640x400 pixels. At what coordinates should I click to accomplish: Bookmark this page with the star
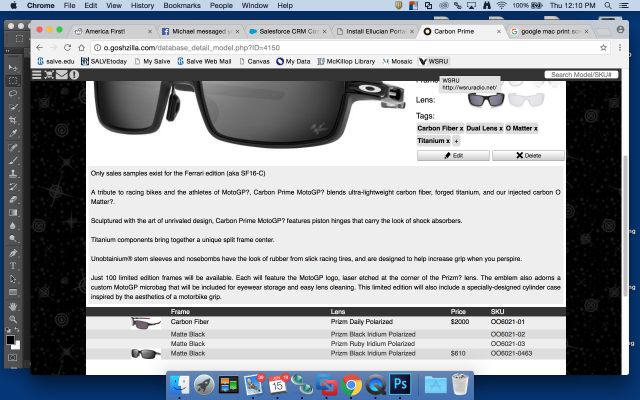click(x=603, y=48)
